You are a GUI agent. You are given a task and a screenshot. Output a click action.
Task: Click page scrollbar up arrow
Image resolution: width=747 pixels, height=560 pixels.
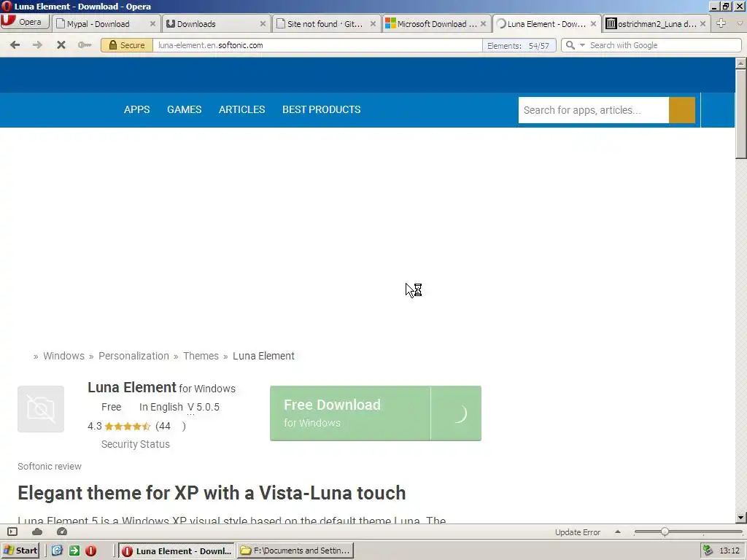click(740, 63)
